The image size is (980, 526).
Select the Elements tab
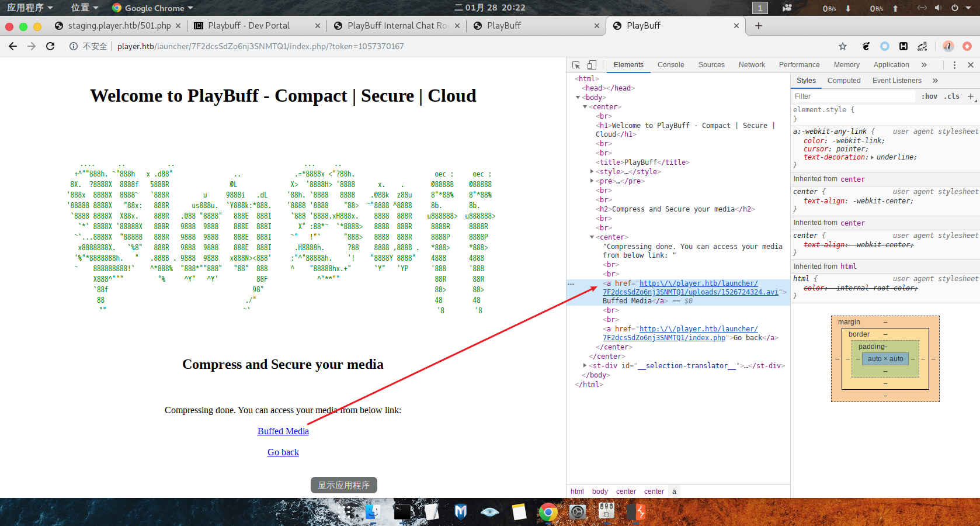[x=628, y=65]
